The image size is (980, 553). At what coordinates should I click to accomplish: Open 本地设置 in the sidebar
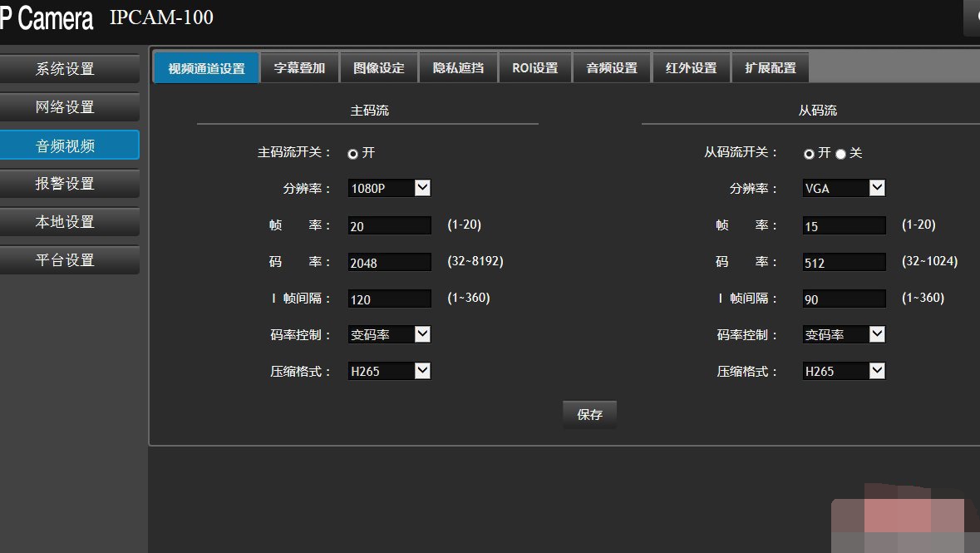coord(69,221)
